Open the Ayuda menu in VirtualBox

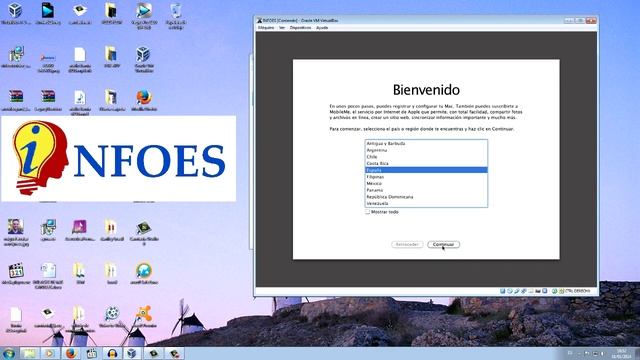pos(322,28)
